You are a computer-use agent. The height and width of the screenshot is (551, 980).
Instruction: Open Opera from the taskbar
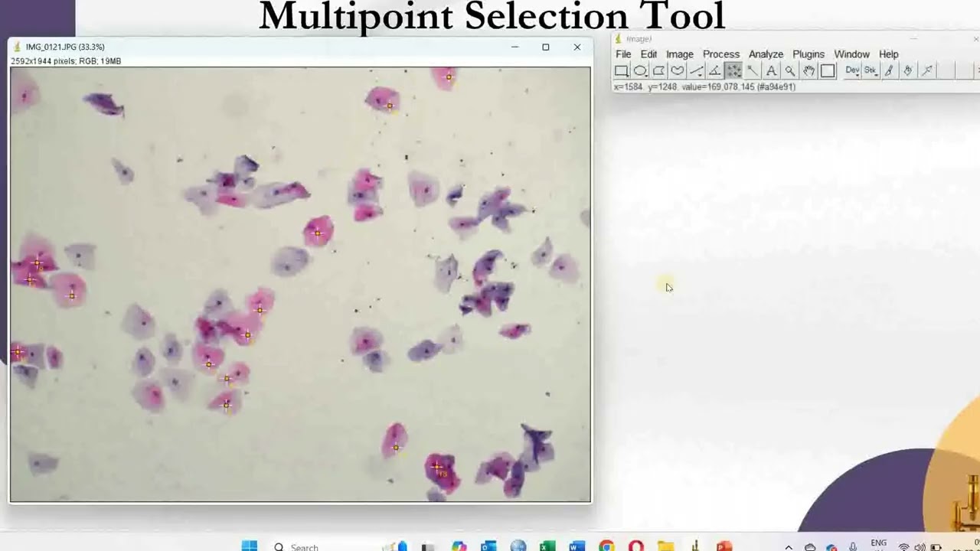tap(635, 546)
